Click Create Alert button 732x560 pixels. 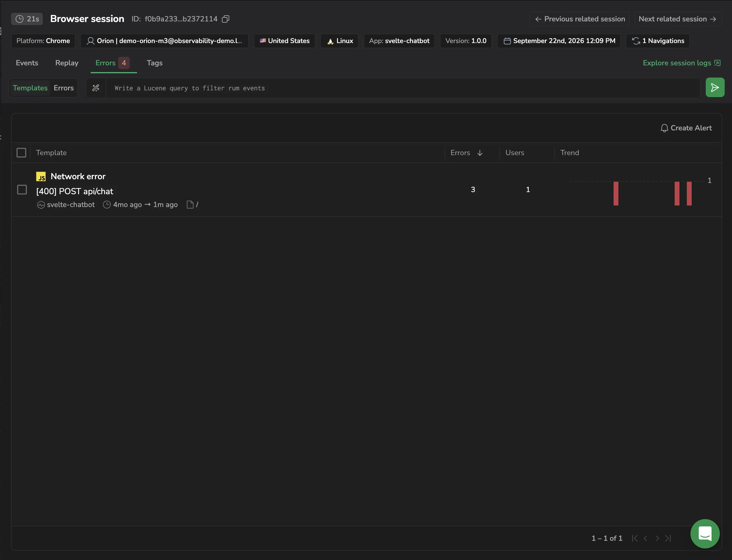[x=686, y=128]
